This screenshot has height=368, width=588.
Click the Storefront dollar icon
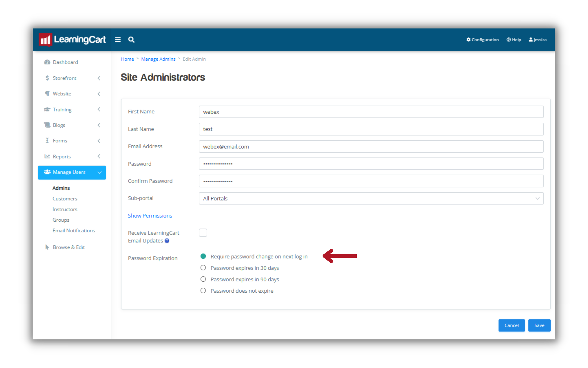[47, 78]
